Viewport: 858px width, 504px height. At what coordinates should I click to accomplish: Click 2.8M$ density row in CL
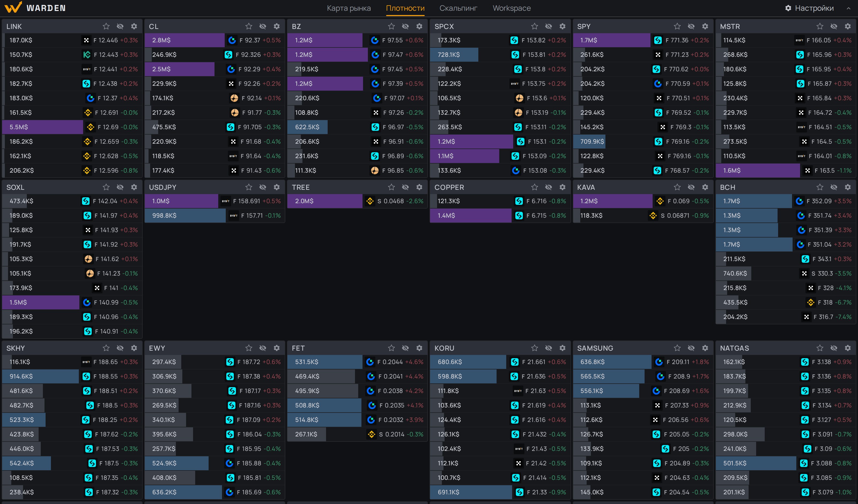click(214, 40)
